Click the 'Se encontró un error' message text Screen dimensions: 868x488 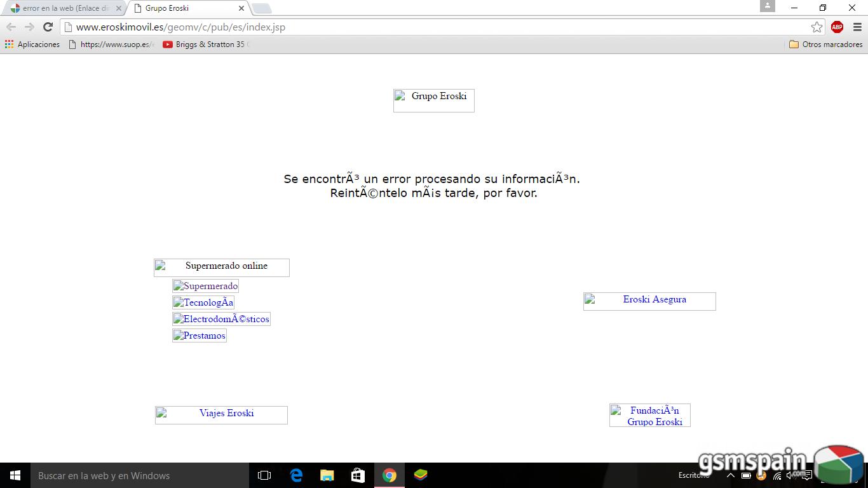pos(431,179)
